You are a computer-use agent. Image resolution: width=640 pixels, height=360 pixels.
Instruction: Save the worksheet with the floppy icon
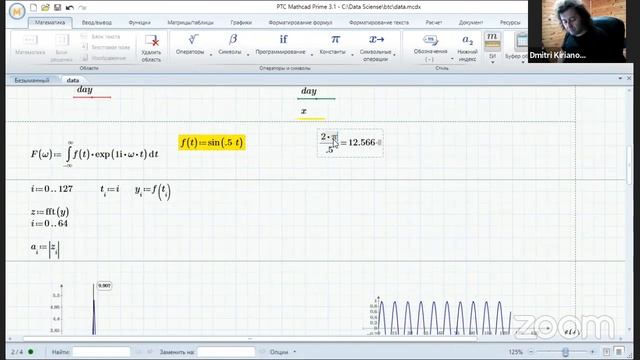[58, 7]
